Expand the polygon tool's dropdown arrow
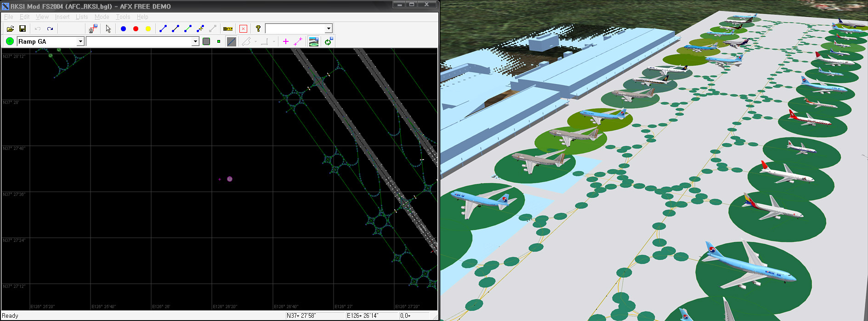This screenshot has height=321, width=868. pyautogui.click(x=255, y=41)
